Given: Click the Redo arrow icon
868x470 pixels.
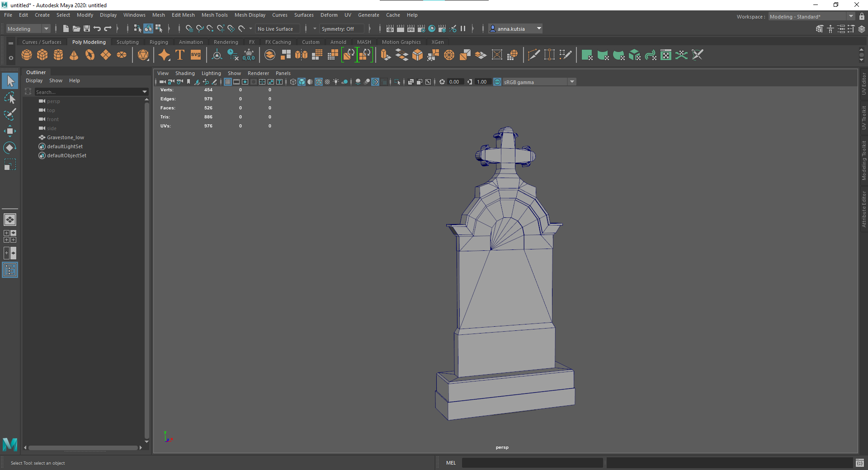Looking at the screenshot, I should click(x=108, y=28).
